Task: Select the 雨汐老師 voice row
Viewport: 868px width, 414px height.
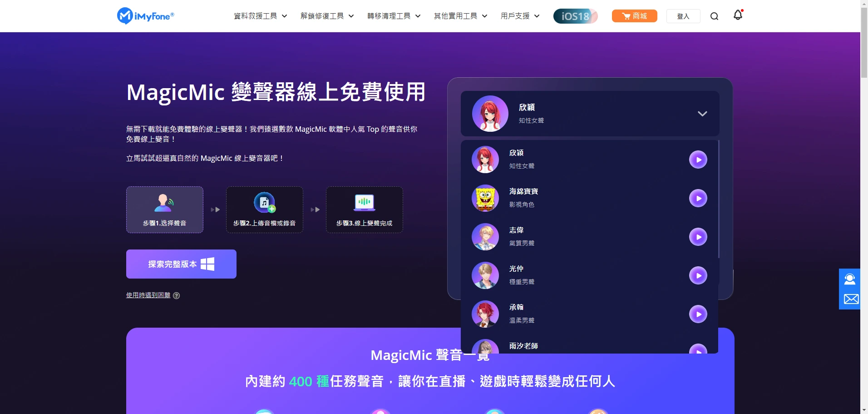Action: click(x=589, y=346)
